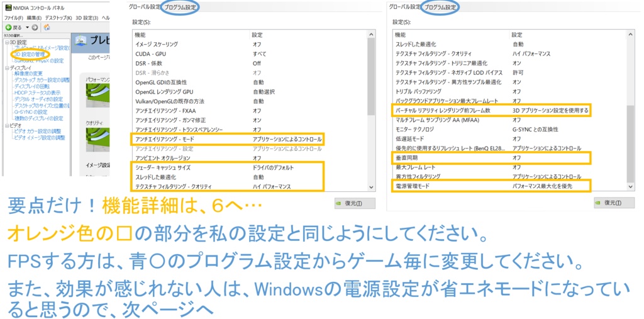Select モニター テクノロジ row
Image resolution: width=644 pixels, height=319 pixels.
[x=510, y=130]
